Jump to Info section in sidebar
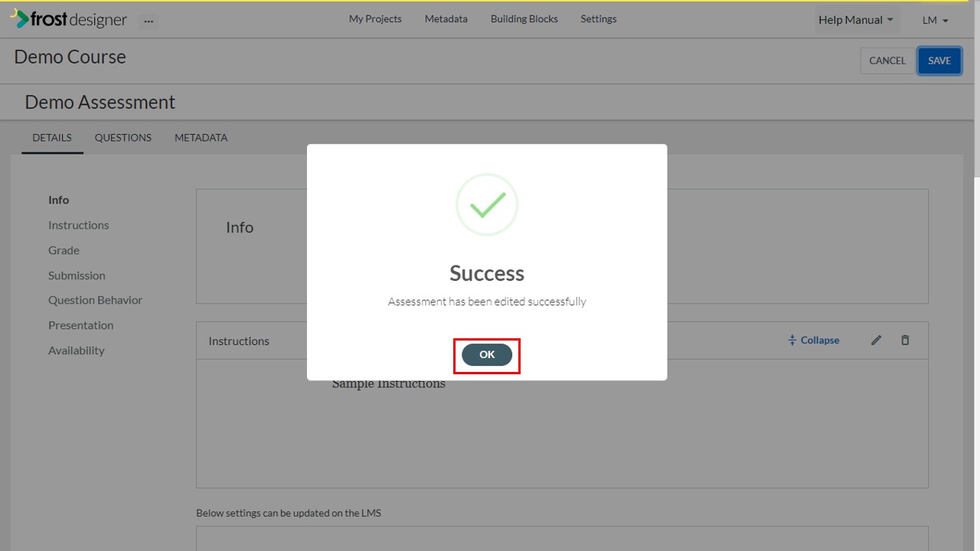 [58, 200]
